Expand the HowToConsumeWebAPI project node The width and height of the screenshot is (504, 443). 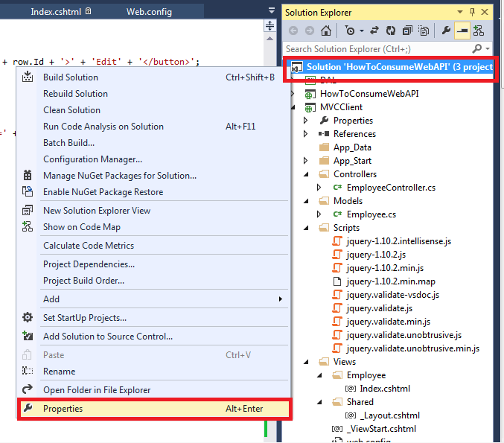click(292, 94)
